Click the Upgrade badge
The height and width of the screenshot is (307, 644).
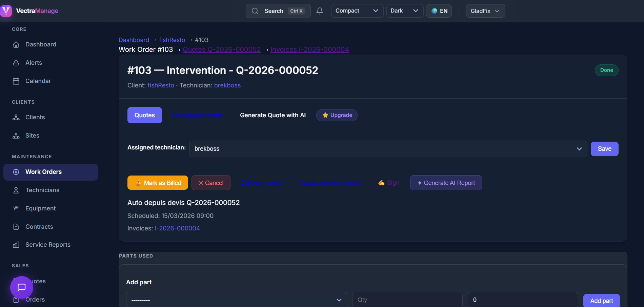(337, 115)
